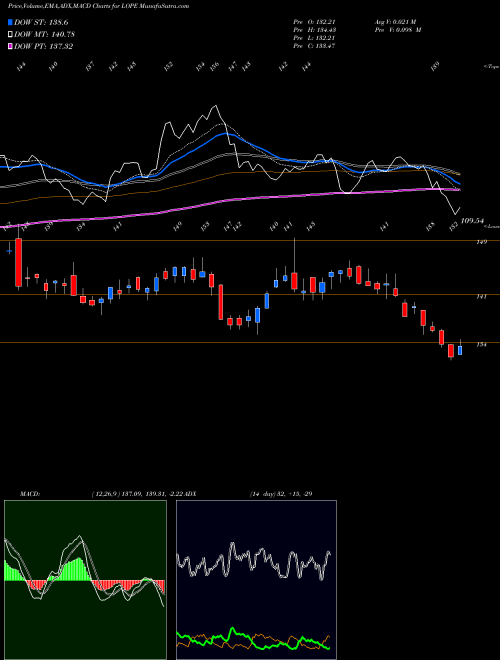
Task: Click the magenta DOW PT legend swatch
Action: point(11,46)
